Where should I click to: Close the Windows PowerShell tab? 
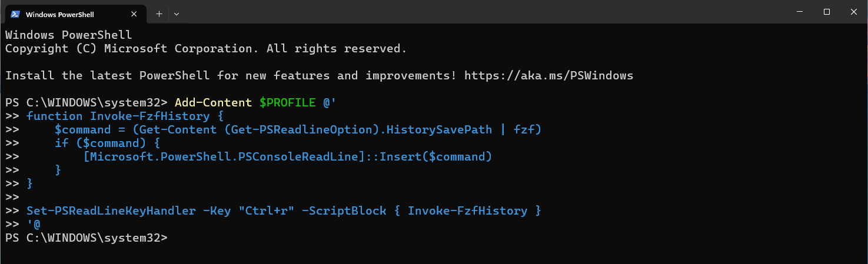[x=134, y=14]
